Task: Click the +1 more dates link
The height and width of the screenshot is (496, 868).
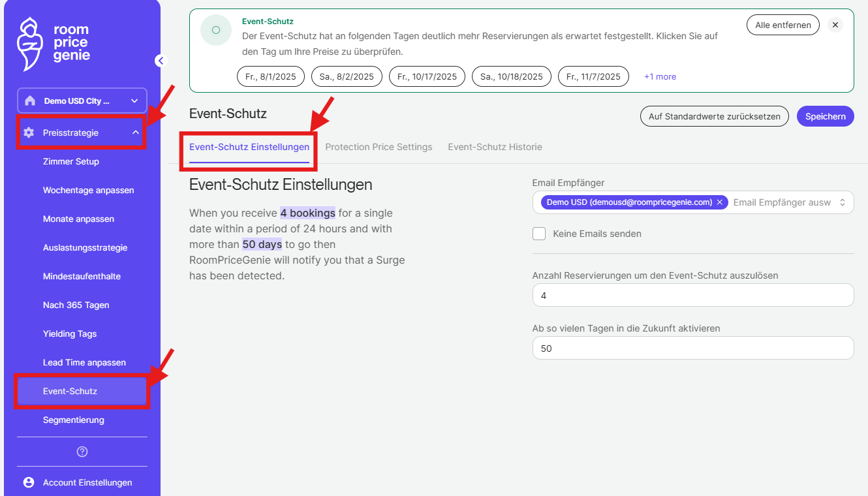Action: click(660, 76)
